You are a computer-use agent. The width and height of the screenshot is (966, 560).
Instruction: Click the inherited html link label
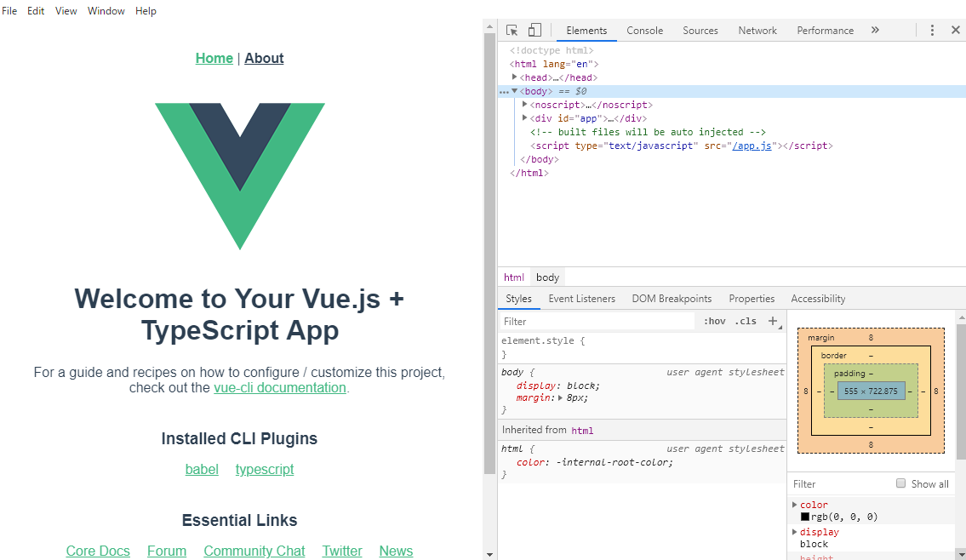(x=582, y=431)
